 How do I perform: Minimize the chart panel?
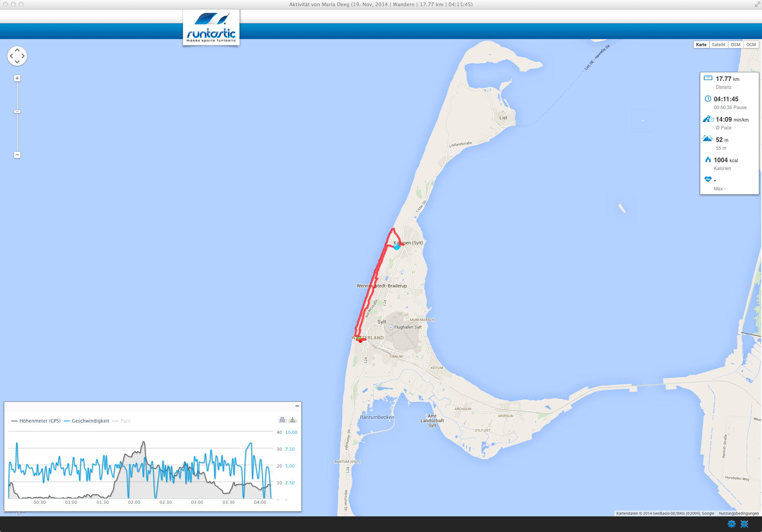click(x=297, y=406)
